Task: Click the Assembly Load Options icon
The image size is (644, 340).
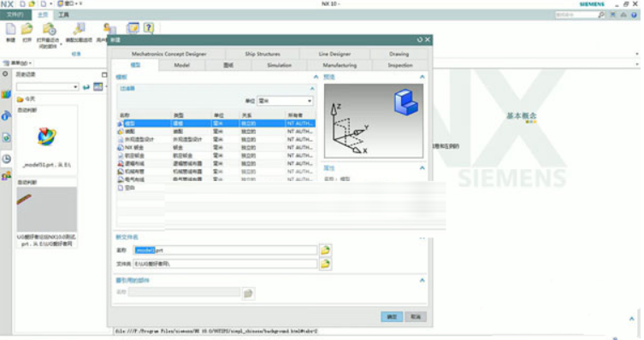Action: [x=79, y=29]
